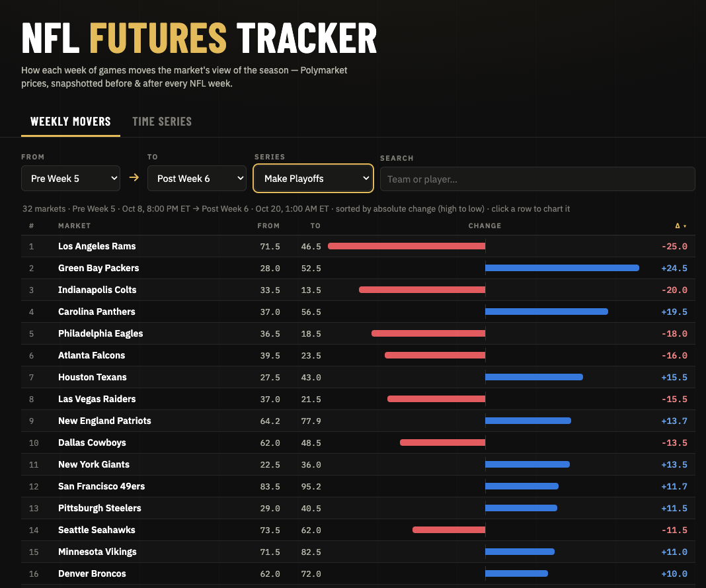Viewport: 706px width, 588px height.
Task: Click the +13.7 value for Patriots
Action: pos(674,421)
